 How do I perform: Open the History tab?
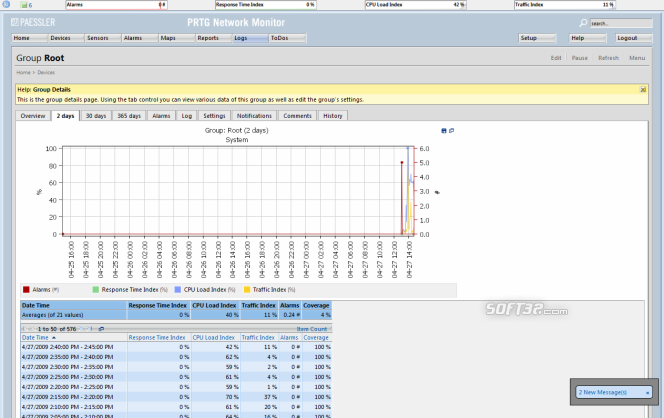(x=333, y=116)
